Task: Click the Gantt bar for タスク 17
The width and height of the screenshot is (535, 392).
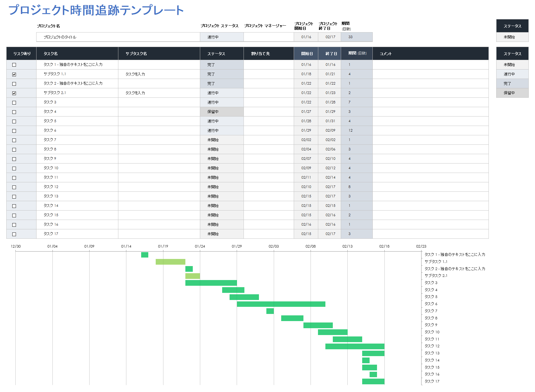Action: click(x=373, y=381)
